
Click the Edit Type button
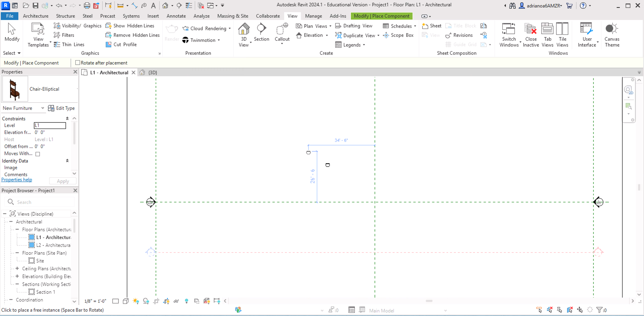click(x=62, y=108)
